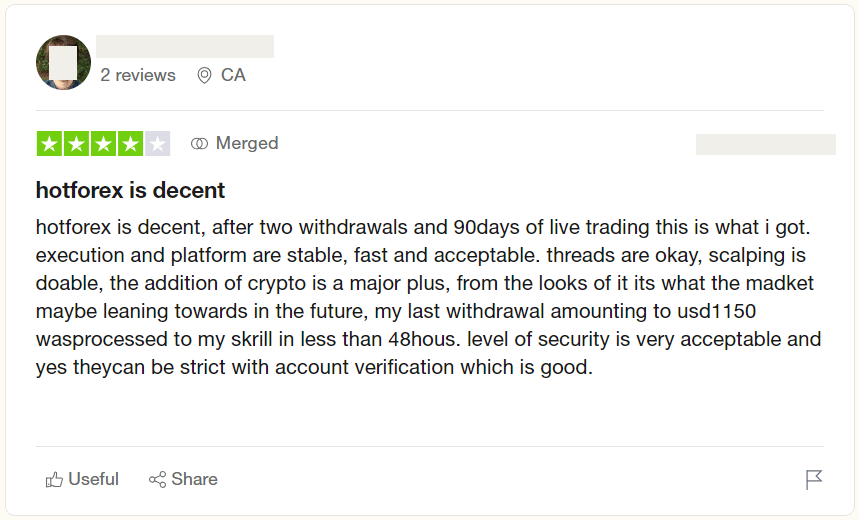Click the redacted review date
This screenshot has width=859, height=520.
click(x=765, y=144)
